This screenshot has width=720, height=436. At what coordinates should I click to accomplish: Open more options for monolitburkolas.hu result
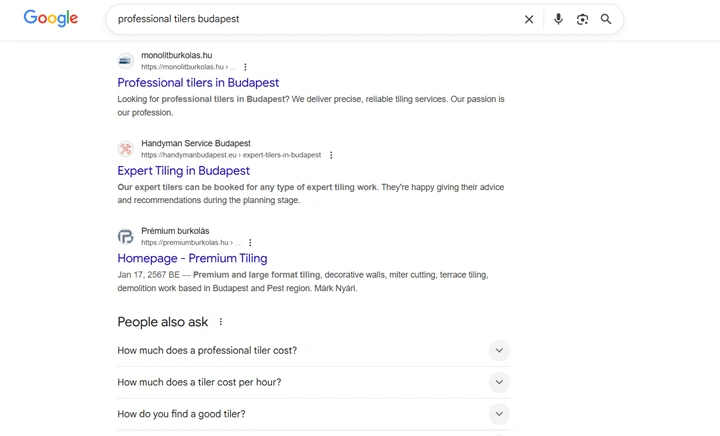click(x=245, y=67)
